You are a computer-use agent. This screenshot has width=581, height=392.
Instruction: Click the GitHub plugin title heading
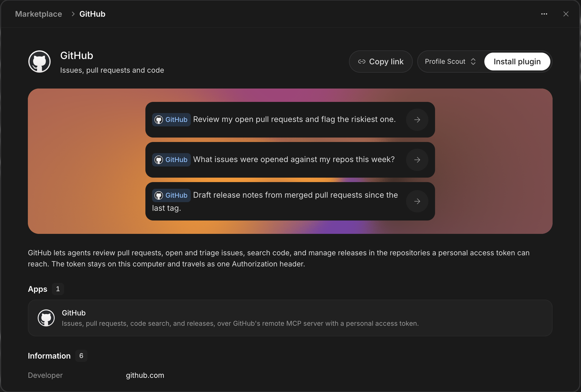(77, 56)
